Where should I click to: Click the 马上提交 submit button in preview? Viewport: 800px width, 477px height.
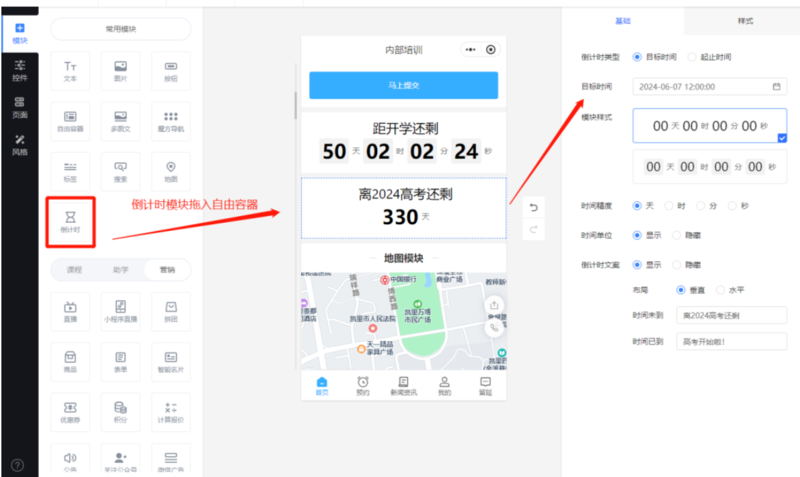[404, 86]
